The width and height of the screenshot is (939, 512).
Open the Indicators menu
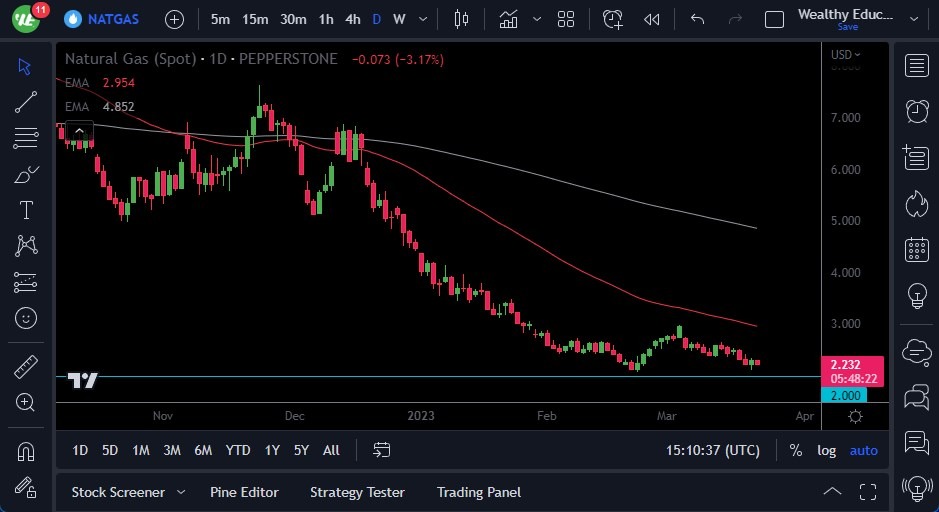pos(508,20)
